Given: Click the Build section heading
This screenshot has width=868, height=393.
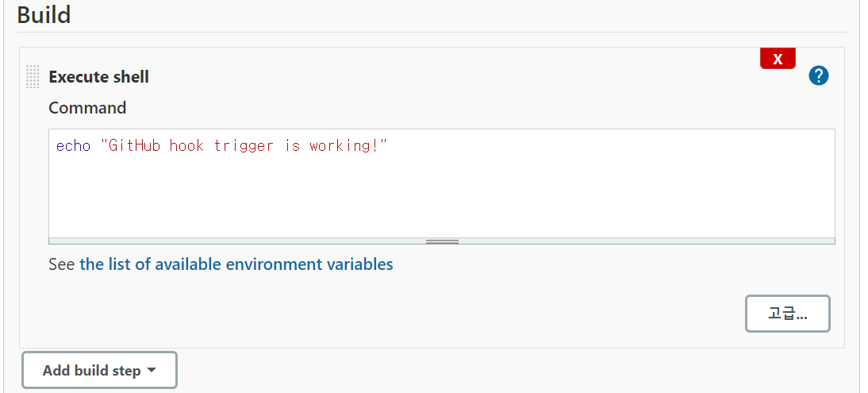Looking at the screenshot, I should tap(44, 14).
